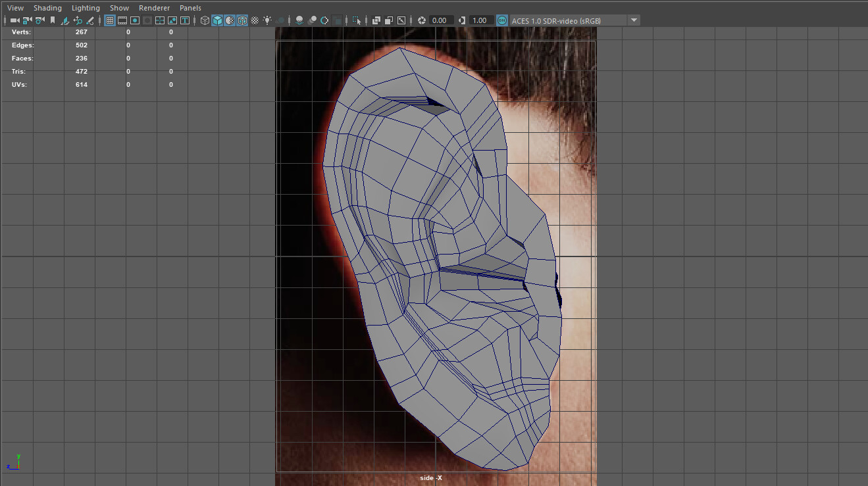Enable Use All Lights bulb icon
868x486 pixels.
267,20
